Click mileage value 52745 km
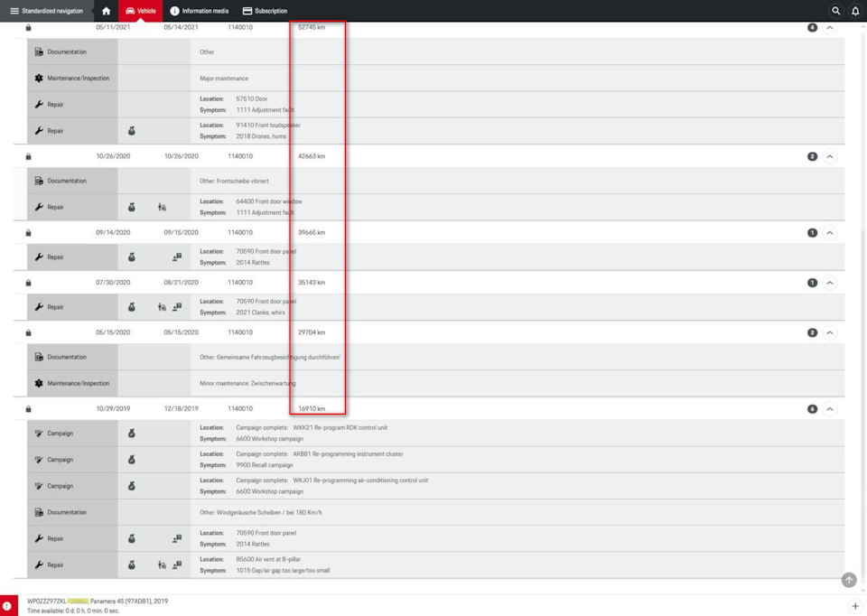 coord(312,27)
